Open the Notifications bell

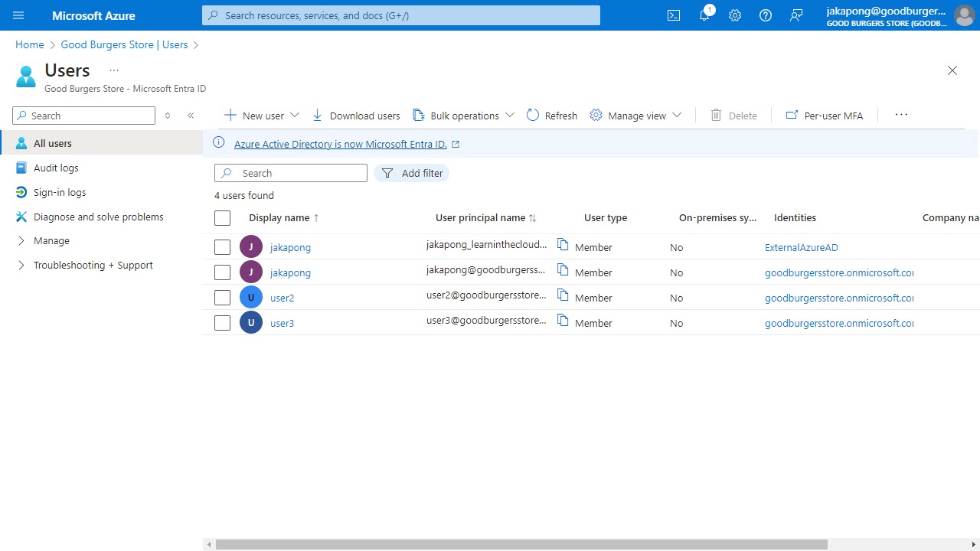point(704,15)
